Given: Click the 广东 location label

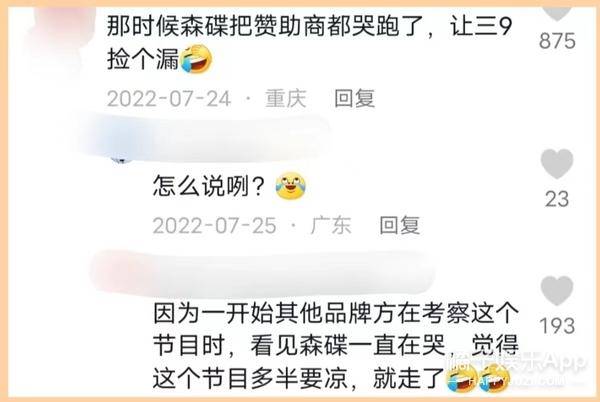Looking at the screenshot, I should 331,225.
